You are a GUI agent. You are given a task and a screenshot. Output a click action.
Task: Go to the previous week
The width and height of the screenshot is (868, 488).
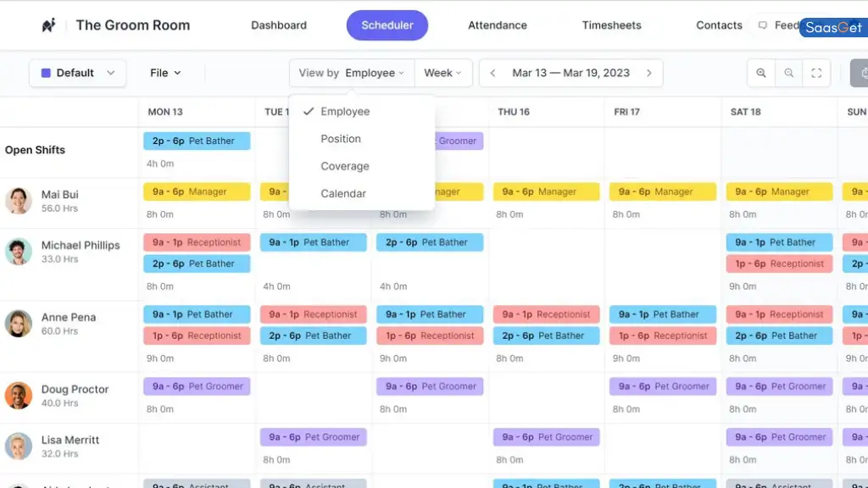click(492, 73)
